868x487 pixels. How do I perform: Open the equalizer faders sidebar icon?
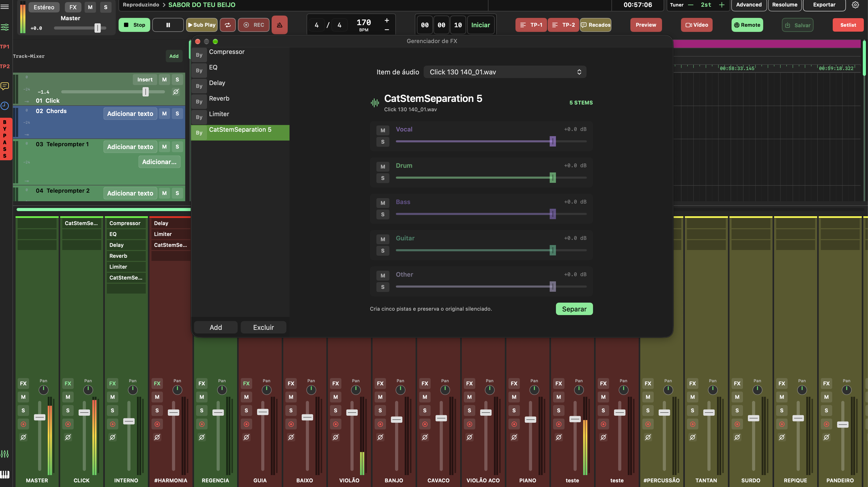click(x=5, y=454)
